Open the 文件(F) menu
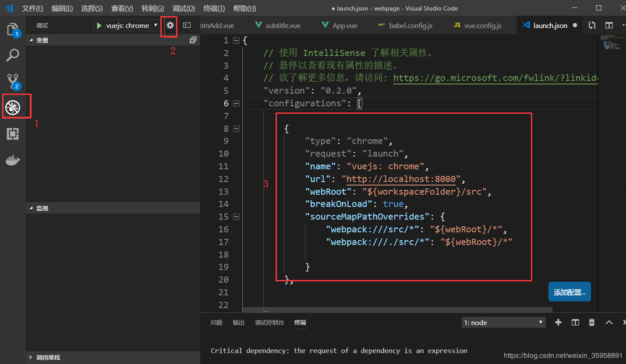The height and width of the screenshot is (364, 626). (x=32, y=8)
